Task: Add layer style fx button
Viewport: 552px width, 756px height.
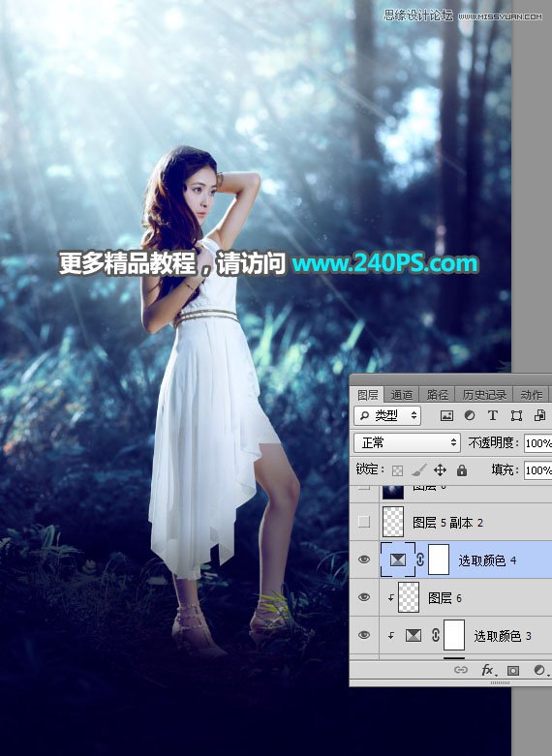Action: click(487, 670)
